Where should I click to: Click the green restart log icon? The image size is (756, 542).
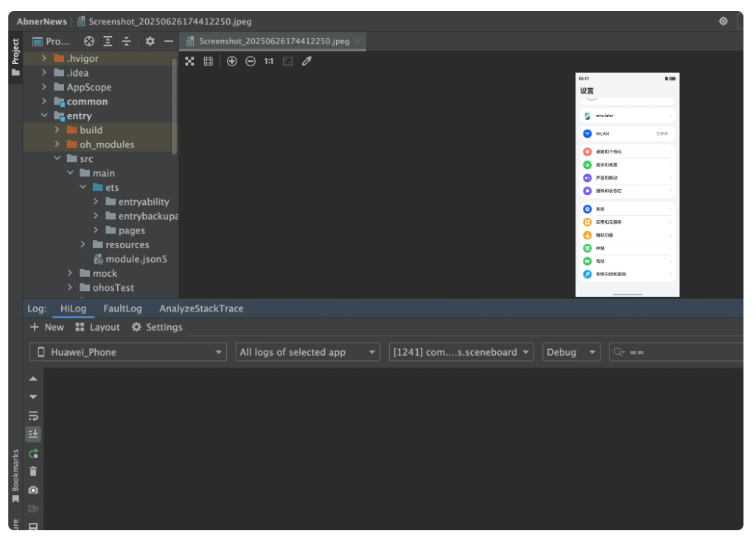tap(33, 453)
